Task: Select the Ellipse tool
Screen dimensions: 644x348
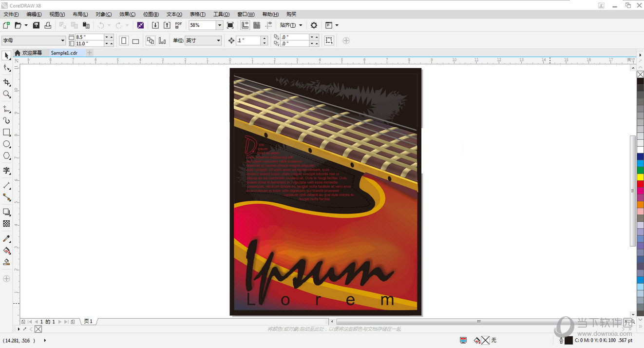Action: (6, 144)
